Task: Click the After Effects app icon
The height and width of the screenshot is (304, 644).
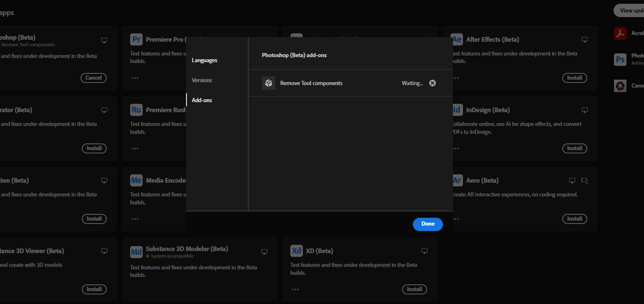Action: tap(457, 40)
